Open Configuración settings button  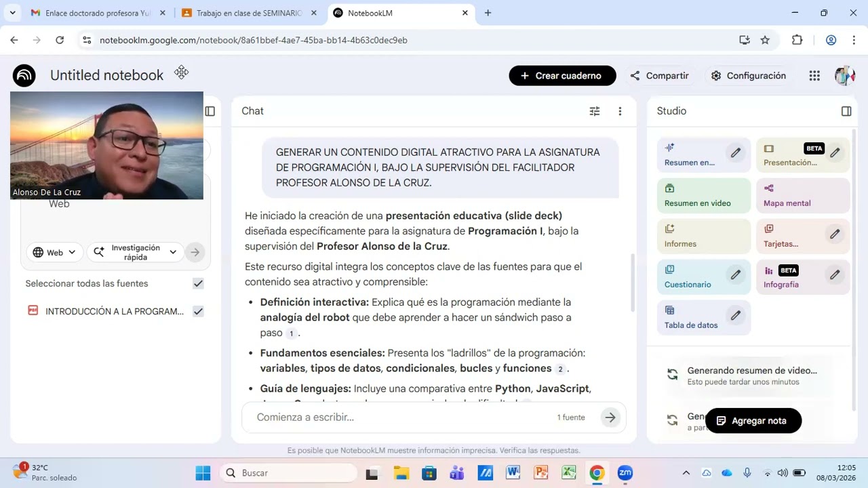coord(748,76)
